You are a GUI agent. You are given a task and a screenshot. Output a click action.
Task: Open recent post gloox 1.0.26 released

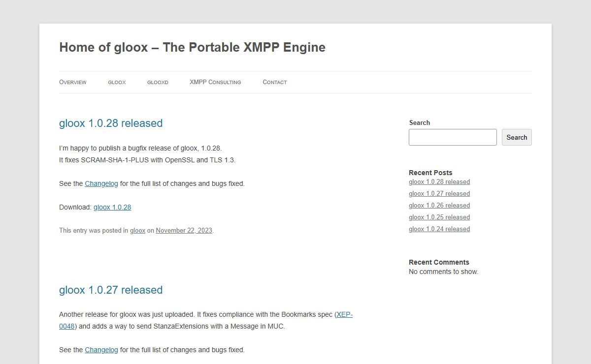439,205
